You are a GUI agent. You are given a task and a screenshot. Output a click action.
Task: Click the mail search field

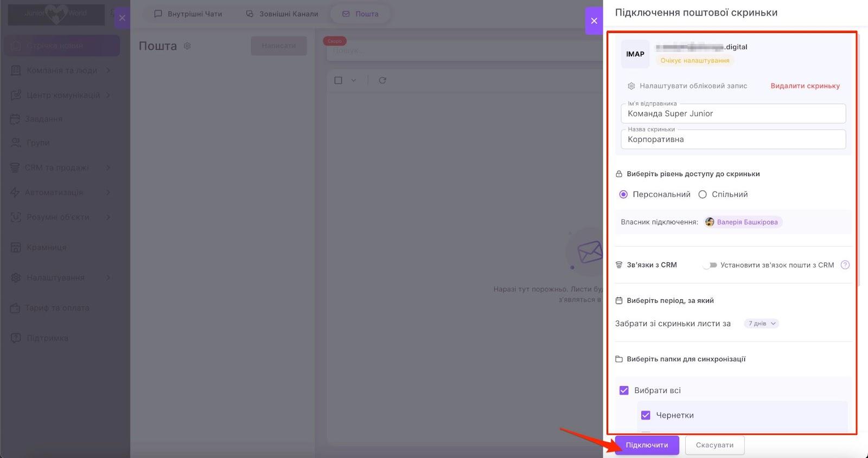coord(464,50)
